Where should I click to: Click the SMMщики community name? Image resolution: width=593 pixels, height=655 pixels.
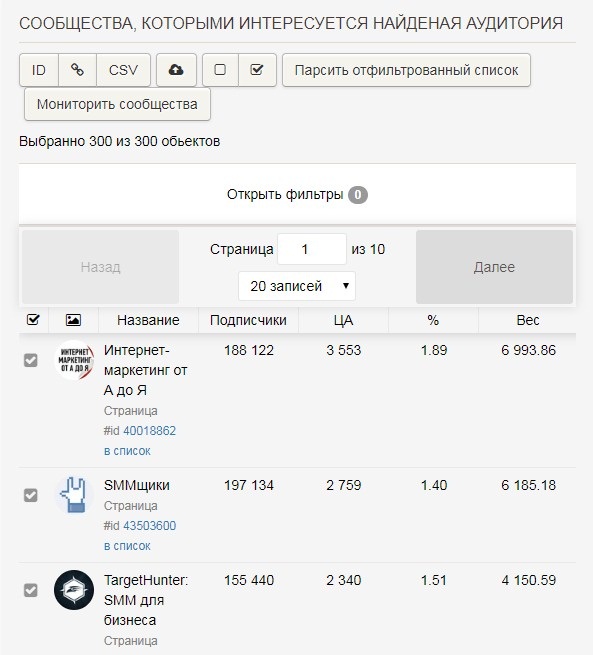tap(137, 485)
